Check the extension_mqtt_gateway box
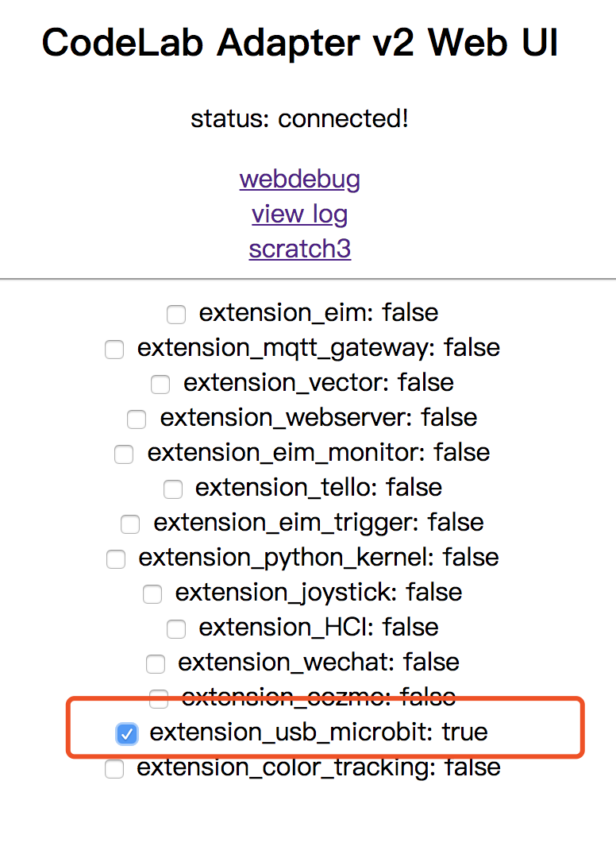The image size is (616, 858). [115, 350]
